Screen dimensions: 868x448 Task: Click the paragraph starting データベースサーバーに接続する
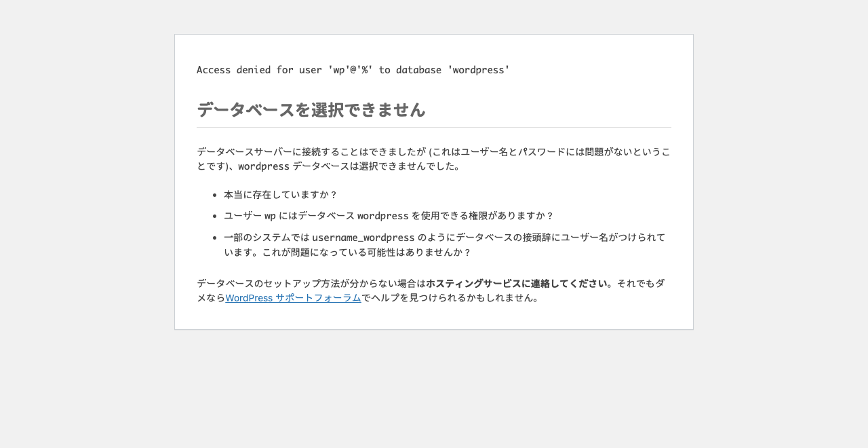[434, 159]
